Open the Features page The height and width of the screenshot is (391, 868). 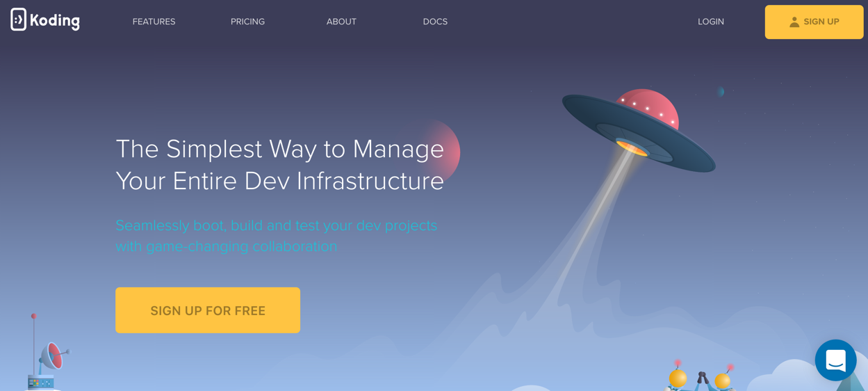point(154,22)
